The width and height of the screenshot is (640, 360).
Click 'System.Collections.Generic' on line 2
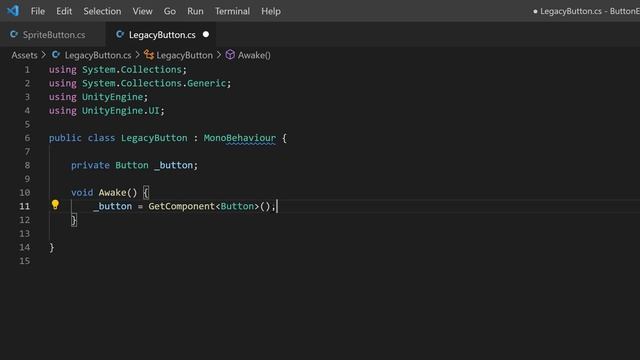point(154,83)
